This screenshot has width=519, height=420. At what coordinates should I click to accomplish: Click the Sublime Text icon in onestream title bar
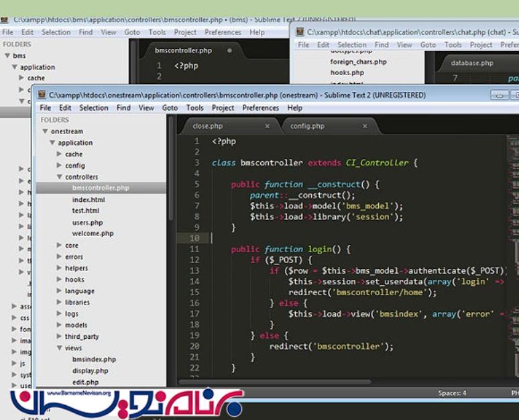(x=42, y=95)
